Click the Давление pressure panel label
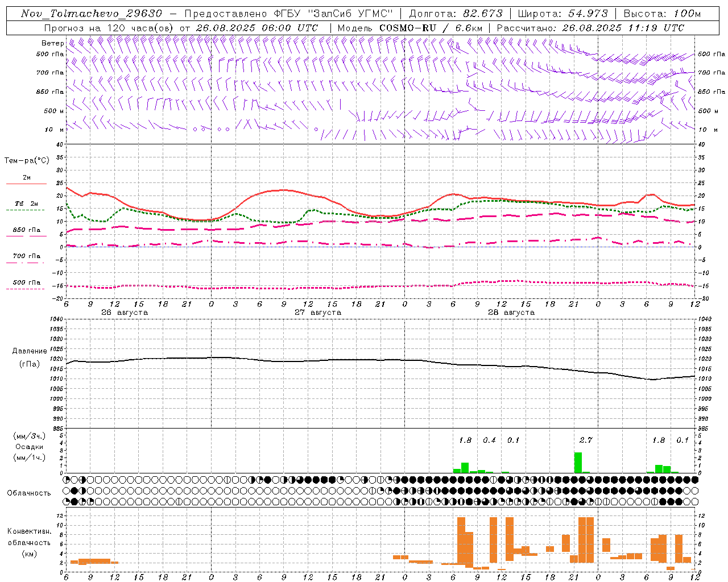The height and width of the screenshot is (582, 728). click(29, 351)
